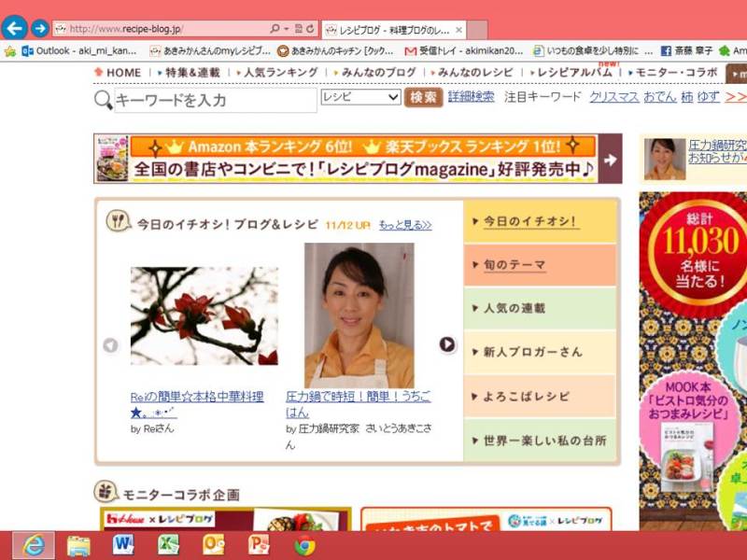Open みんなのブログ navigation menu

(x=375, y=73)
